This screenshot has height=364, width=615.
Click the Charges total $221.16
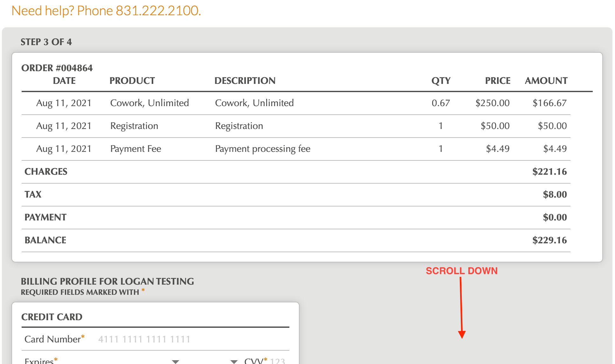[x=549, y=172]
